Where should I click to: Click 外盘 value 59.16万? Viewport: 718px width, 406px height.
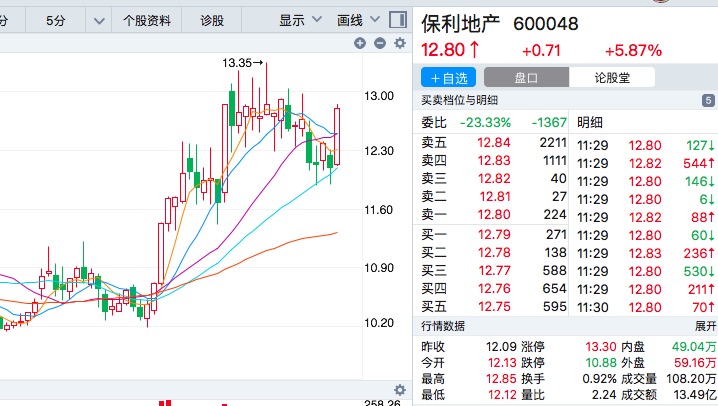tap(695, 363)
